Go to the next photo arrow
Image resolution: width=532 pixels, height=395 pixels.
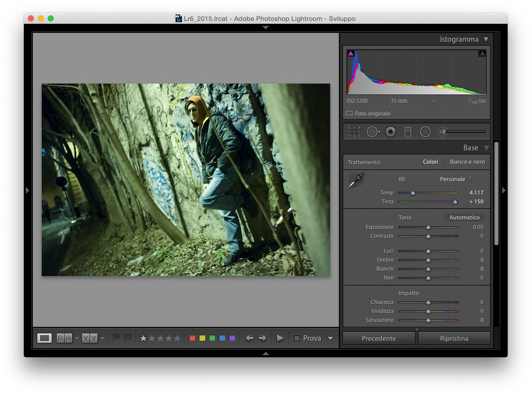263,338
